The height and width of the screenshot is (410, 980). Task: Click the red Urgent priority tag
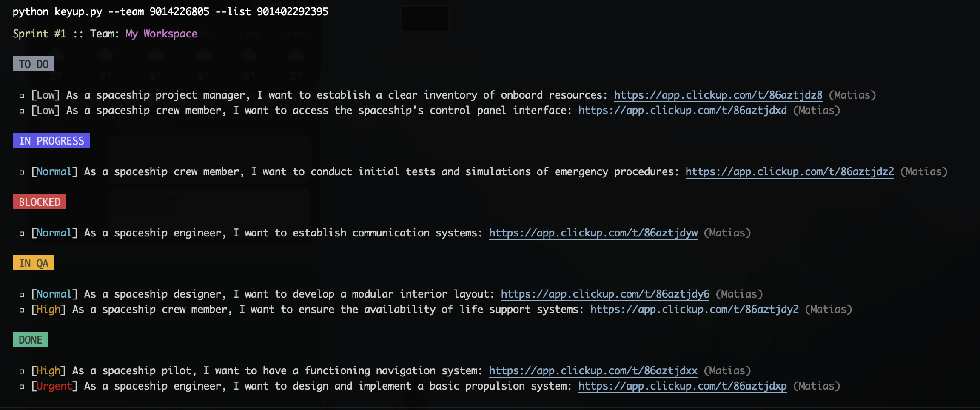tap(54, 386)
